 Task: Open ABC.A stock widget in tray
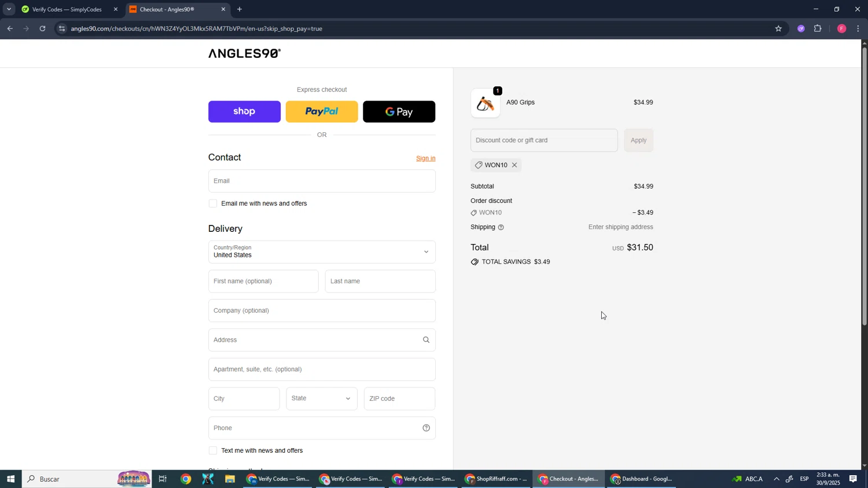click(748, 479)
